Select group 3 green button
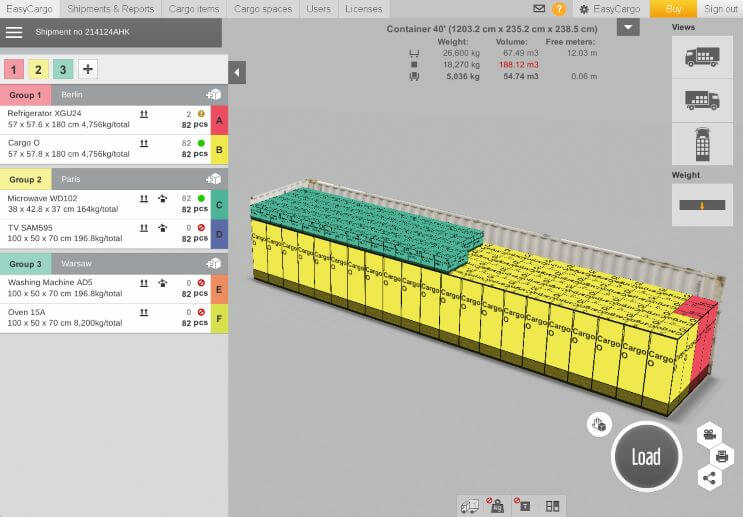This screenshot has height=517, width=743. click(x=63, y=69)
